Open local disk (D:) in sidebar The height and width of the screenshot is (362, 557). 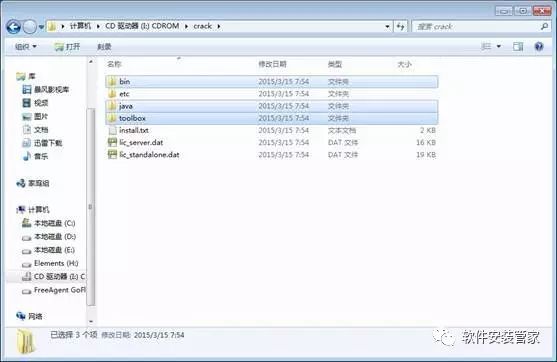coord(49,237)
